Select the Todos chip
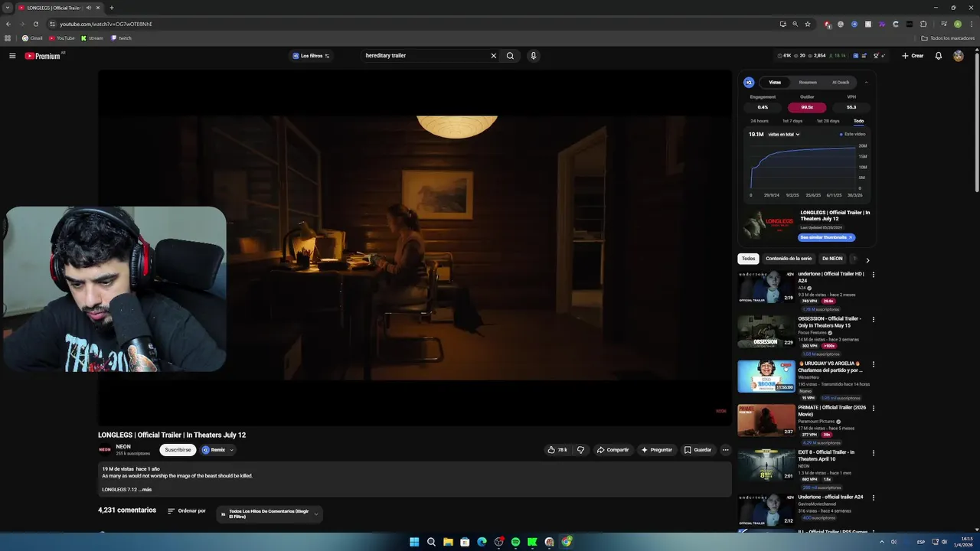 click(x=748, y=259)
